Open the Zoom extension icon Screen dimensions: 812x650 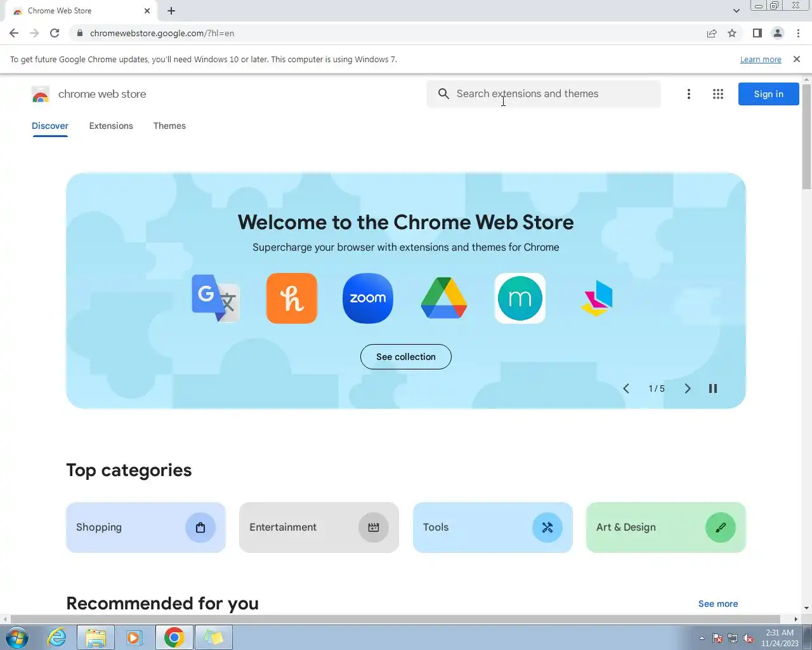point(368,298)
